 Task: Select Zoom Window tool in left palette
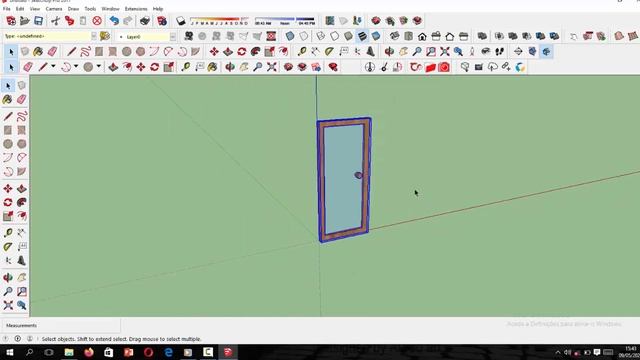(22, 291)
